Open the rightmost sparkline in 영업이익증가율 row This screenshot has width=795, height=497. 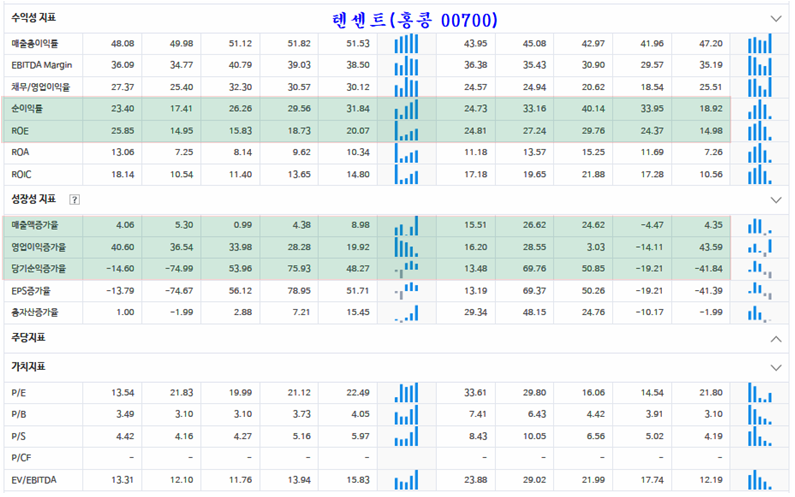pyautogui.click(x=759, y=246)
